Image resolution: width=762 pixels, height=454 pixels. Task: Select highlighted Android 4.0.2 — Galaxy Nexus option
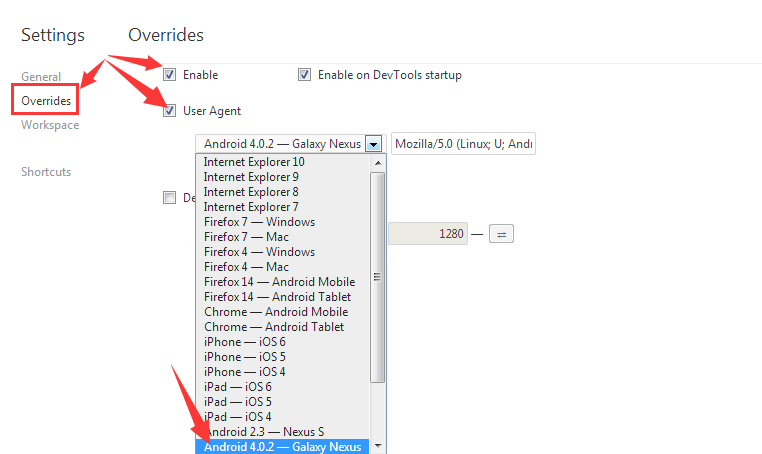point(282,447)
